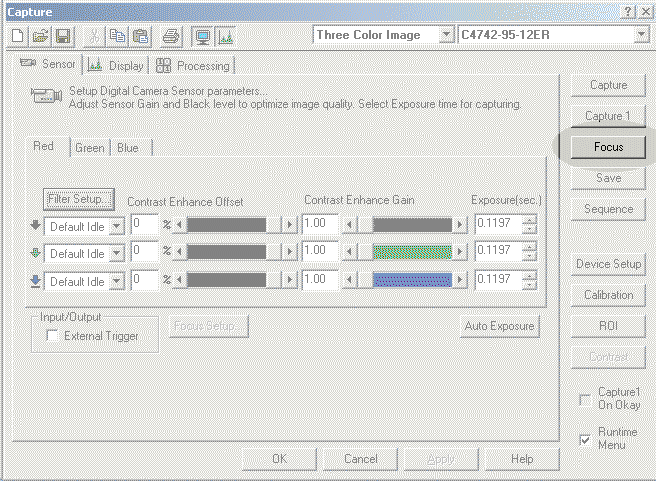Click the Focus button
656x481 pixels.
click(608, 147)
